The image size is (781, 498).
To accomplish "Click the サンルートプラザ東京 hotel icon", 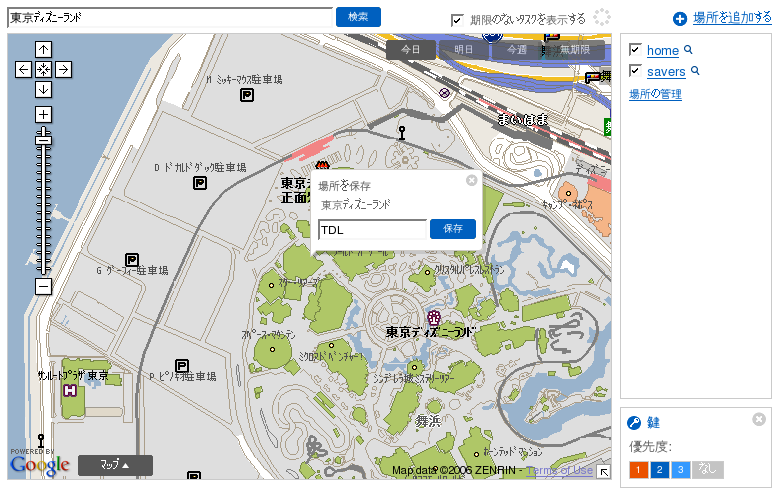I will tap(70, 391).
